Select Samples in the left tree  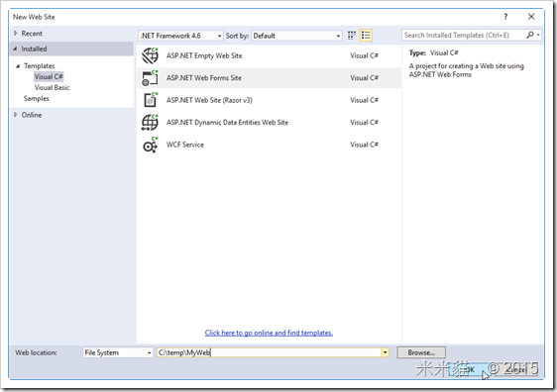(x=37, y=98)
